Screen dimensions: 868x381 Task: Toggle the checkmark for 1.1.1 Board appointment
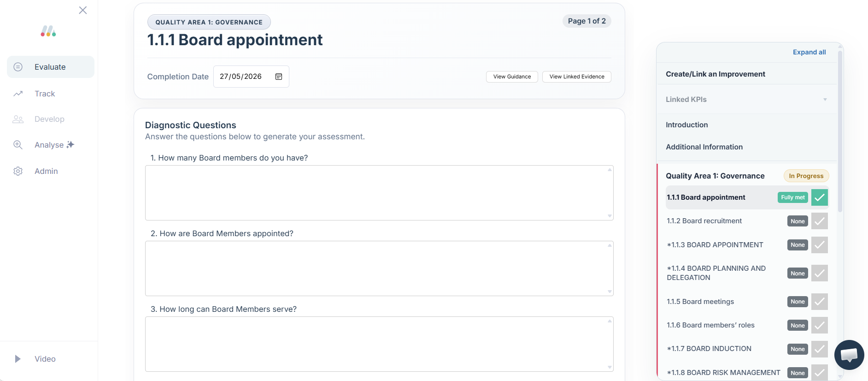point(820,197)
